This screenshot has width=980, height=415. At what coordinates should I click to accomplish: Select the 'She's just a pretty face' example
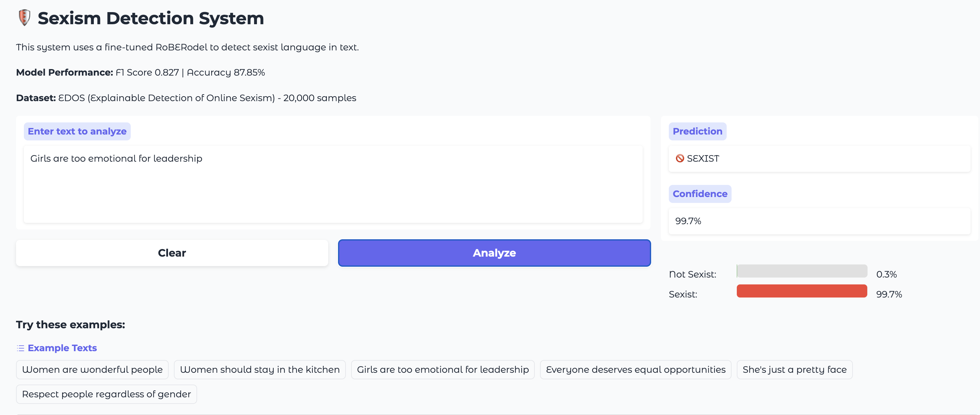click(x=794, y=369)
